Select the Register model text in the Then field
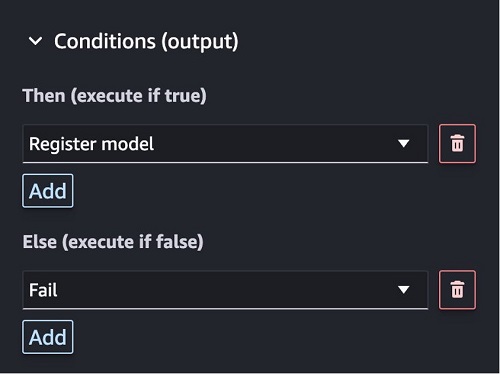Viewport: 500px width, 374px height. (91, 144)
